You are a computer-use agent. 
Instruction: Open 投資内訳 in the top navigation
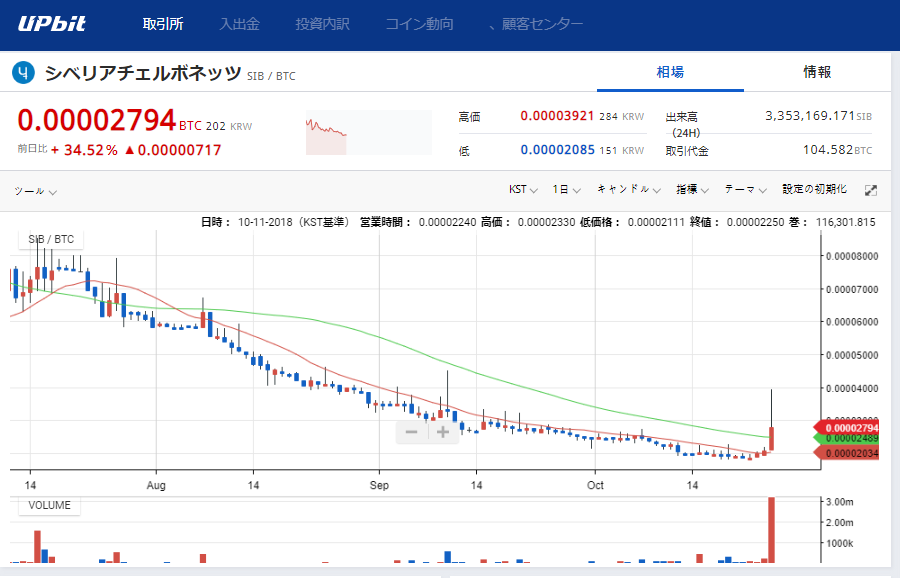click(x=322, y=24)
